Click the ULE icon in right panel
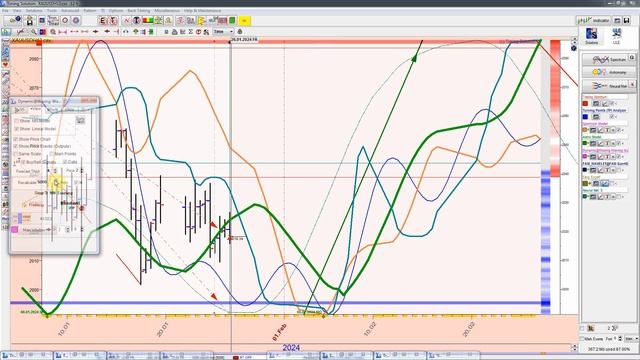This screenshot has width=640, height=360. pyautogui.click(x=616, y=36)
